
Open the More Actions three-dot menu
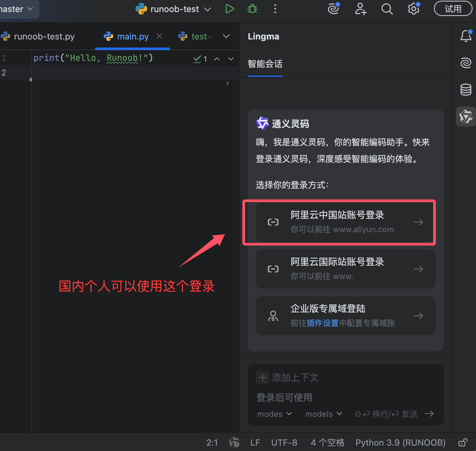[275, 9]
